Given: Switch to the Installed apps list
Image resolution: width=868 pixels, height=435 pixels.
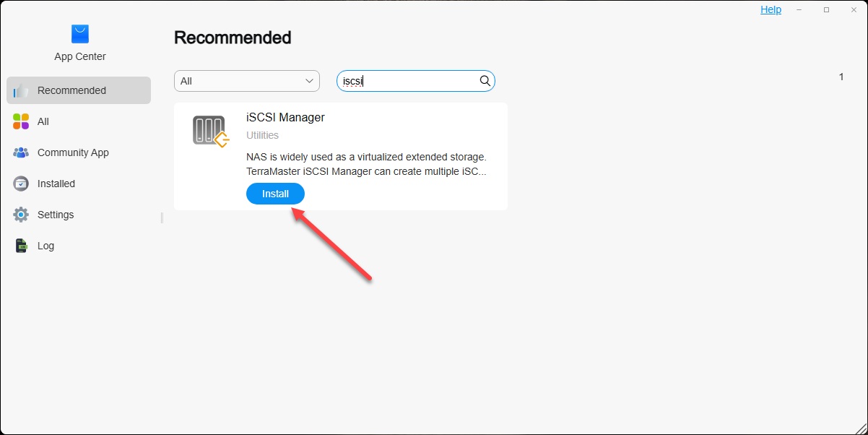Looking at the screenshot, I should [x=56, y=184].
